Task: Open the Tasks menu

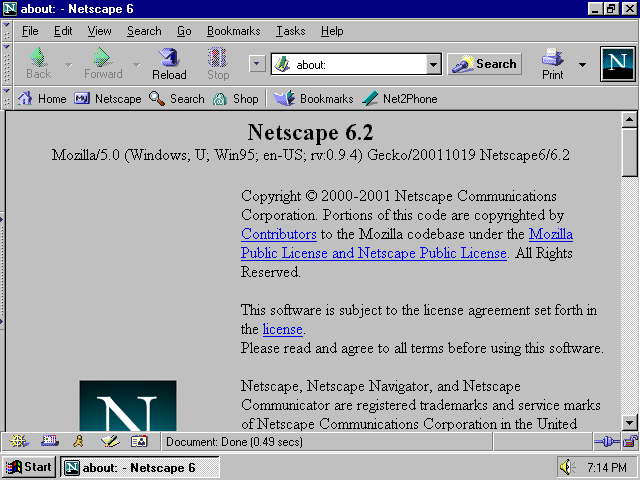Action: 291,31
